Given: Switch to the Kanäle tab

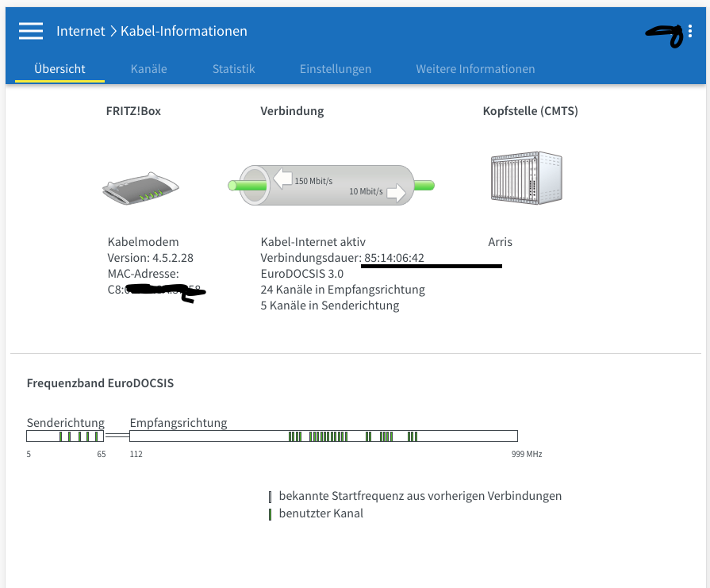Looking at the screenshot, I should coord(148,69).
